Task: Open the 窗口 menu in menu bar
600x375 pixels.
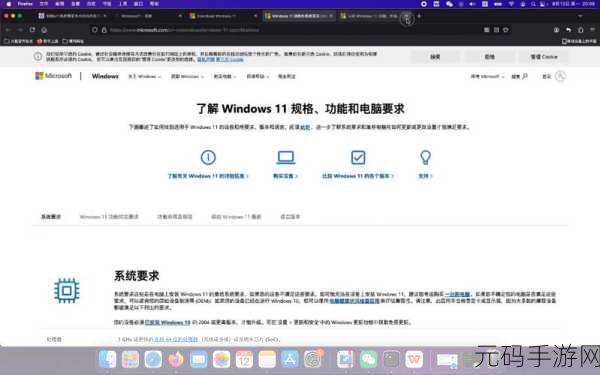Action: [138, 4]
